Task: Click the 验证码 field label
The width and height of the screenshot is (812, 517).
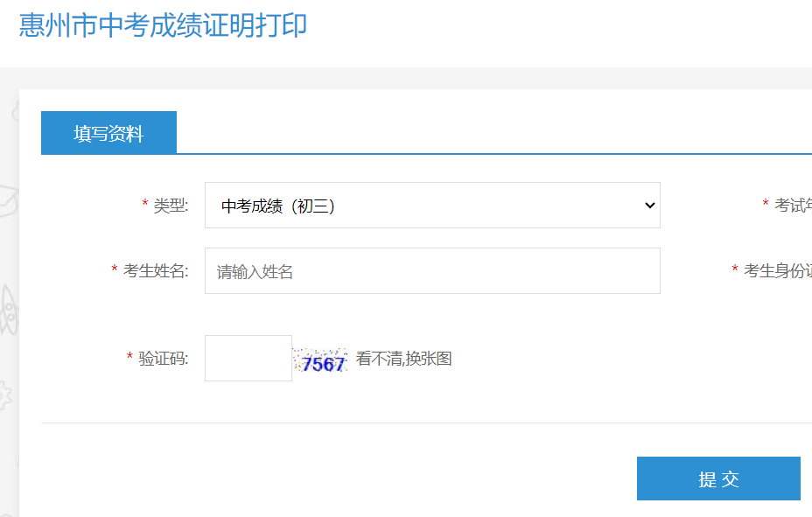Action: pos(164,359)
